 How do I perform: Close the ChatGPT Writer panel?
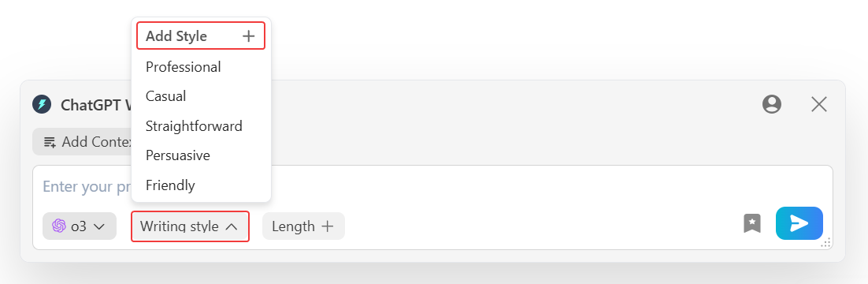pos(818,104)
